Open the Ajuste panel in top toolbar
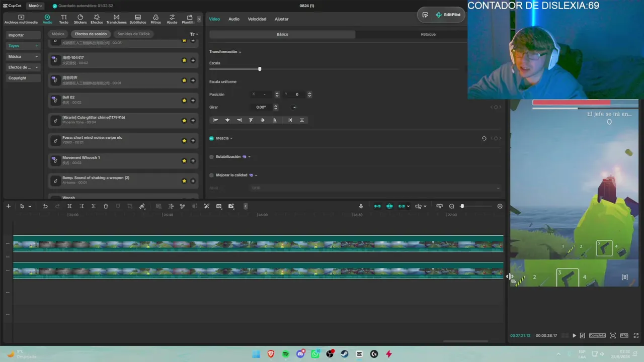Viewport: 644px width, 362px height. (x=172, y=19)
